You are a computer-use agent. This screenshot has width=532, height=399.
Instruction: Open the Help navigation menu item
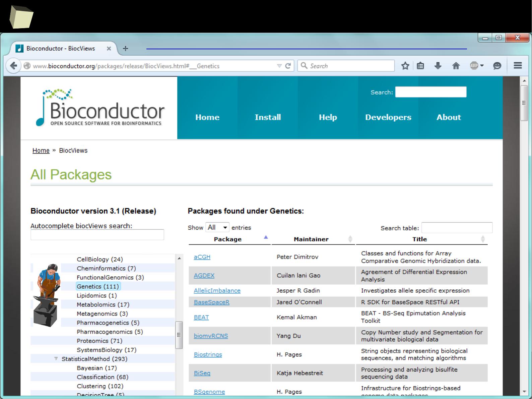pyautogui.click(x=328, y=117)
